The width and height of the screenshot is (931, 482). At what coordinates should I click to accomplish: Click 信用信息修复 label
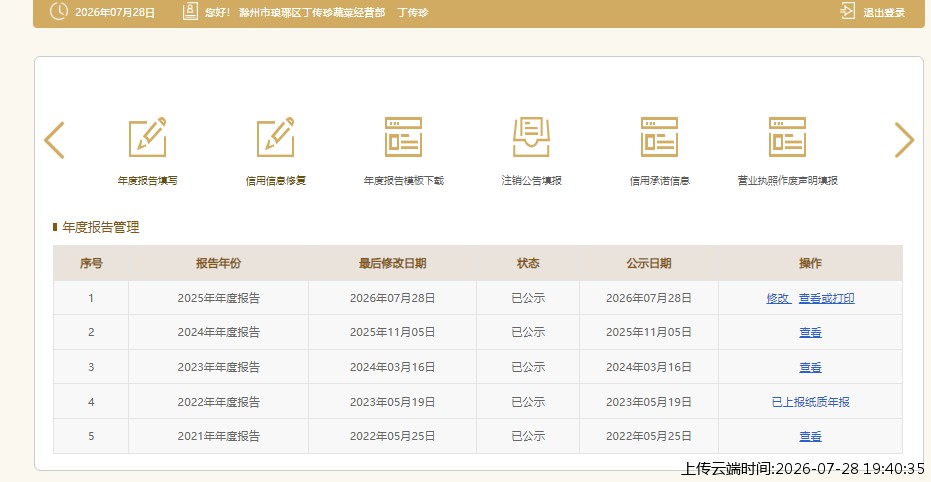tap(276, 181)
